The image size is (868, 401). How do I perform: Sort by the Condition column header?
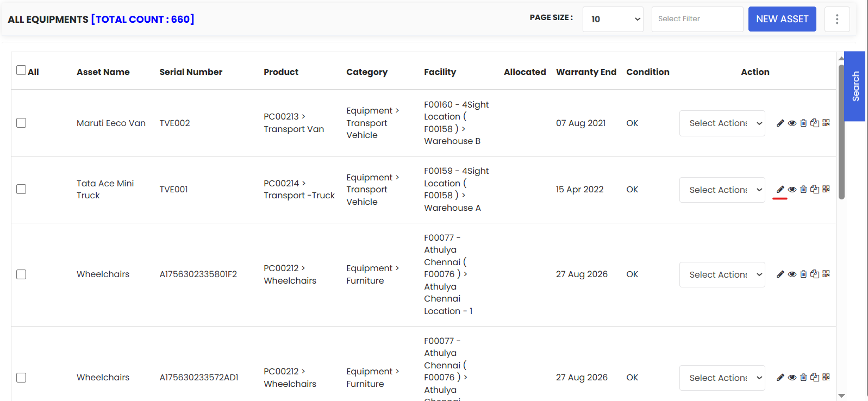648,72
